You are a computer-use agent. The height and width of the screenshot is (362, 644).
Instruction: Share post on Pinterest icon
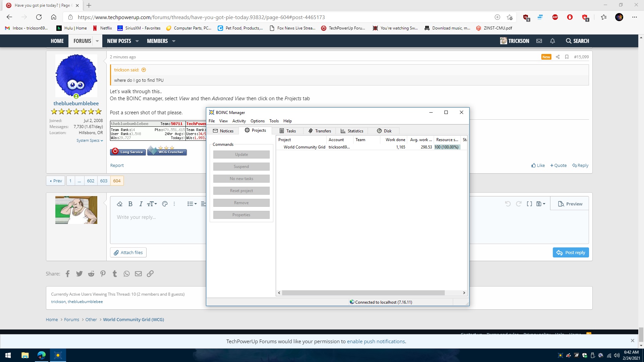click(103, 274)
